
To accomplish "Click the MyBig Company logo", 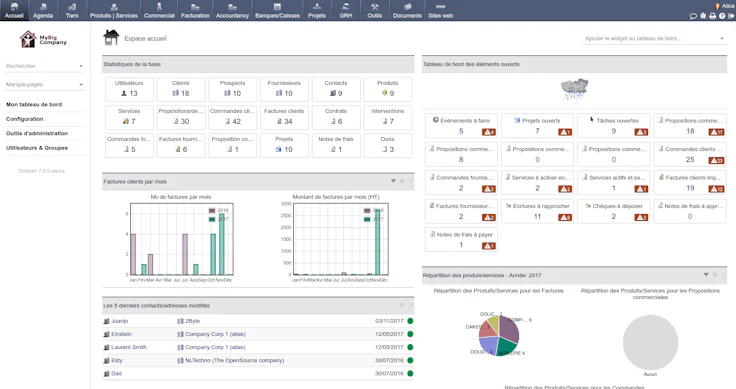I will click(43, 39).
